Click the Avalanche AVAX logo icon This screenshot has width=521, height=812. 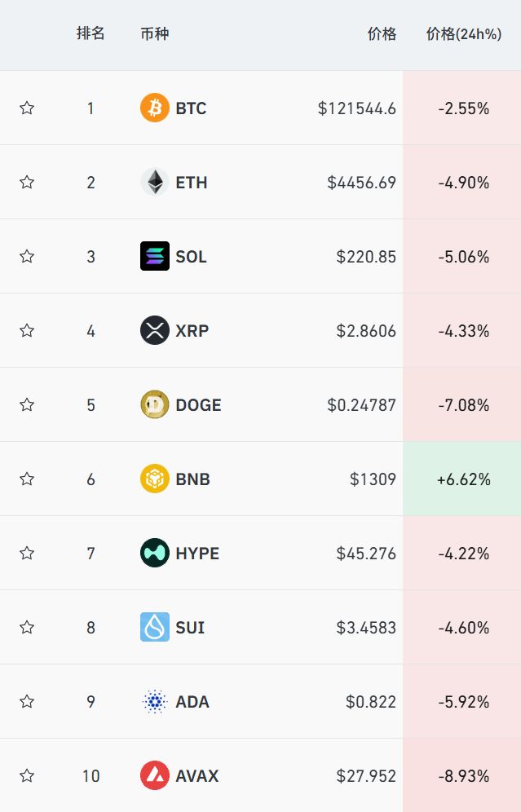pyautogui.click(x=155, y=775)
